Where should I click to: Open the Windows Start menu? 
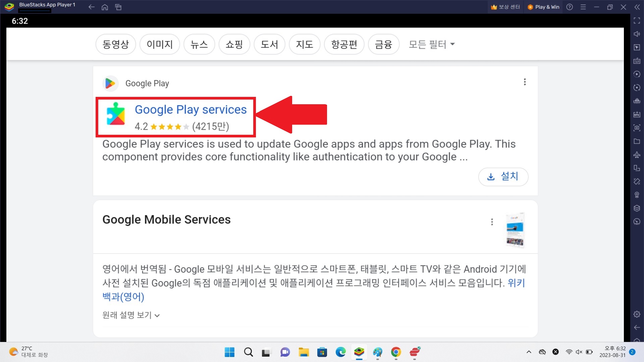click(230, 352)
